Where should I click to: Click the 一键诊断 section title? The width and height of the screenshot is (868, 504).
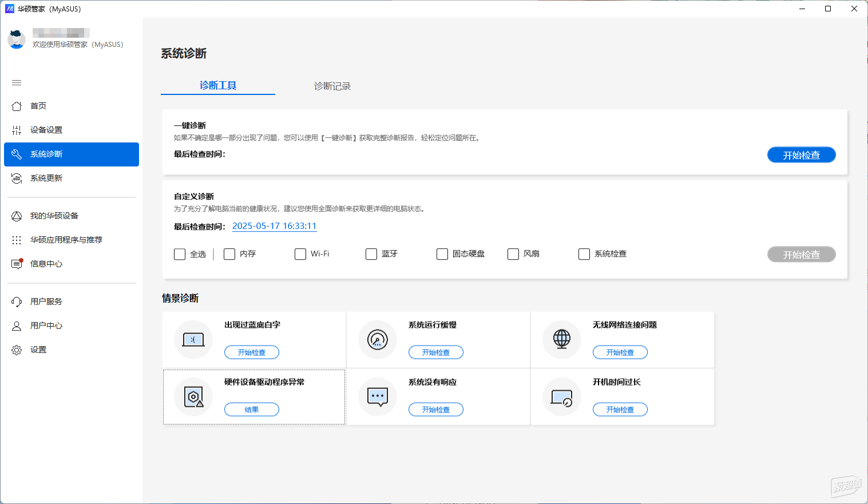tap(190, 125)
